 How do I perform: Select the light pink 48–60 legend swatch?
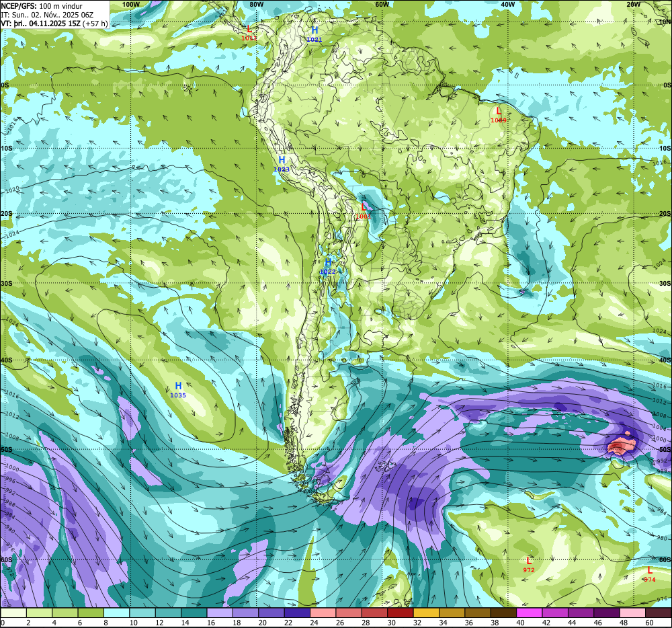[x=632, y=613]
